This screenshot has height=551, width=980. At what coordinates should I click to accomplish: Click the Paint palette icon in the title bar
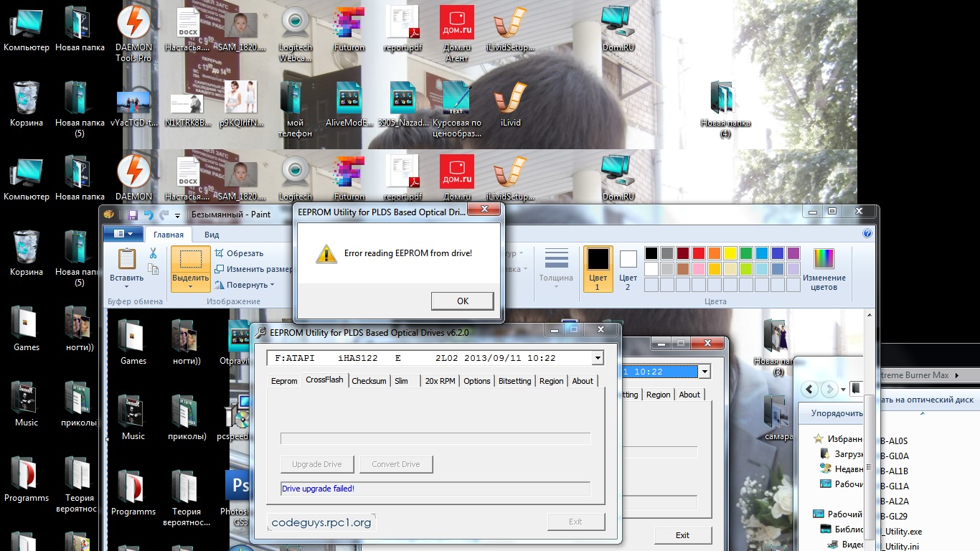pyautogui.click(x=109, y=214)
